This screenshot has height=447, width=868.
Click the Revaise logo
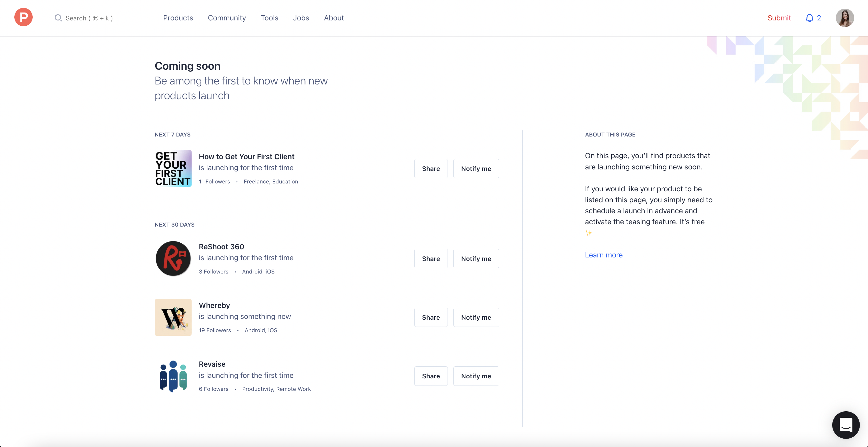(x=173, y=376)
